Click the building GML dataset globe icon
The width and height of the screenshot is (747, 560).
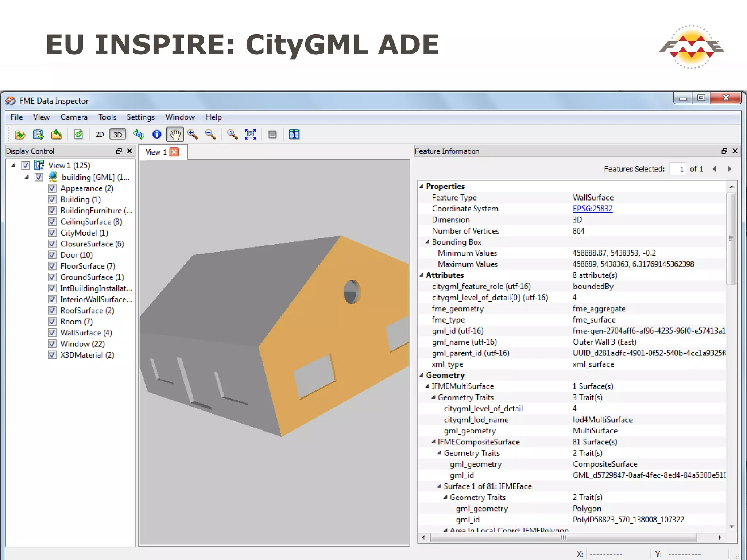pos(53,177)
